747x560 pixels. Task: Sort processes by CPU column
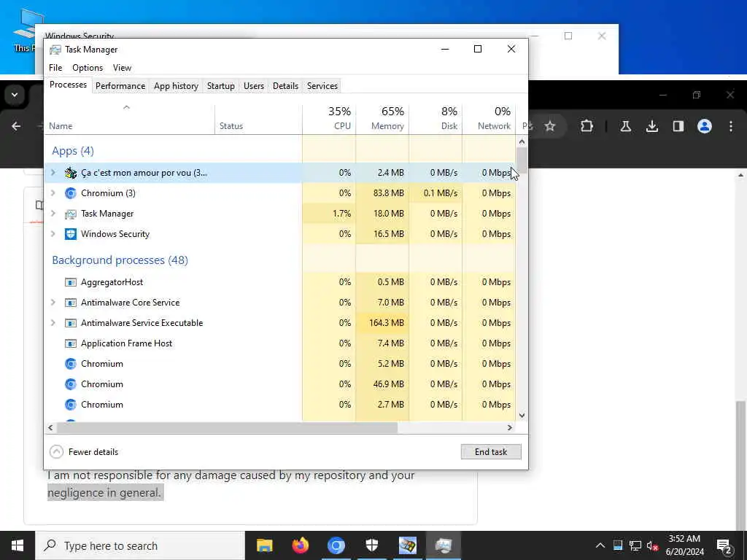pyautogui.click(x=329, y=119)
